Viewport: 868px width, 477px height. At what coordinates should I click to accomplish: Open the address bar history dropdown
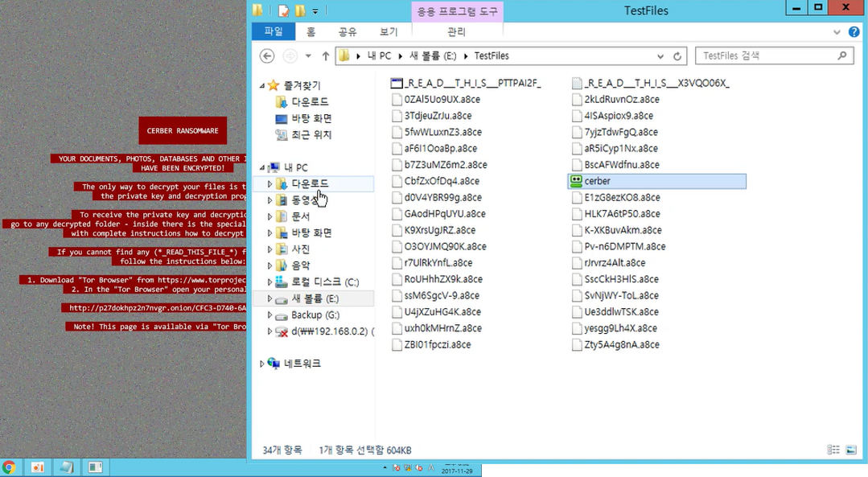pos(660,56)
